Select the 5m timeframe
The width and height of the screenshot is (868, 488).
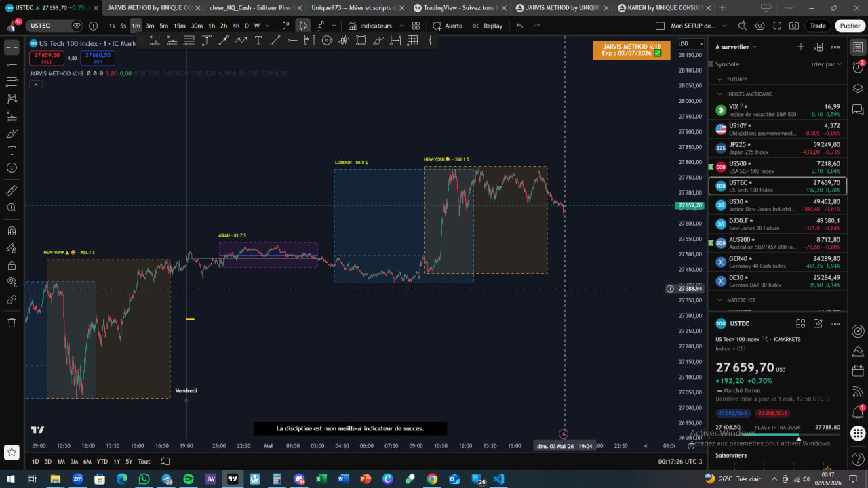tap(163, 26)
